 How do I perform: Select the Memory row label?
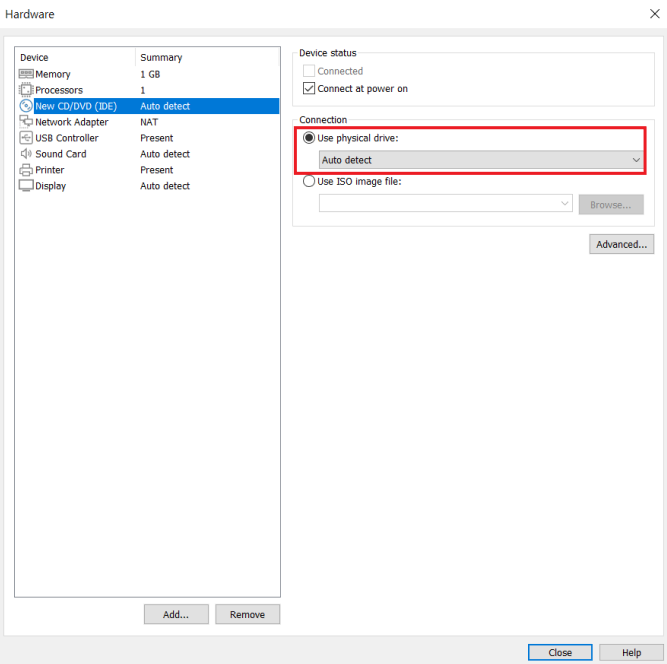click(x=53, y=74)
